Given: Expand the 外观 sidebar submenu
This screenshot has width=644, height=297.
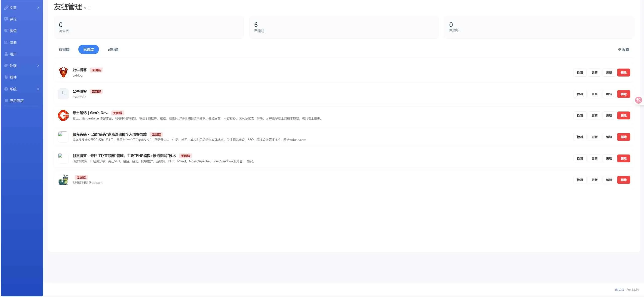Looking at the screenshot, I should coord(38,66).
